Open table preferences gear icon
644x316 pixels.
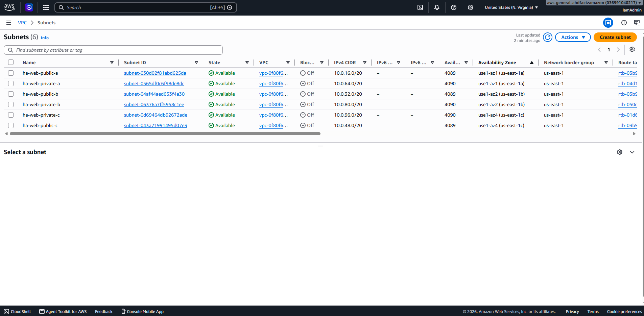632,50
